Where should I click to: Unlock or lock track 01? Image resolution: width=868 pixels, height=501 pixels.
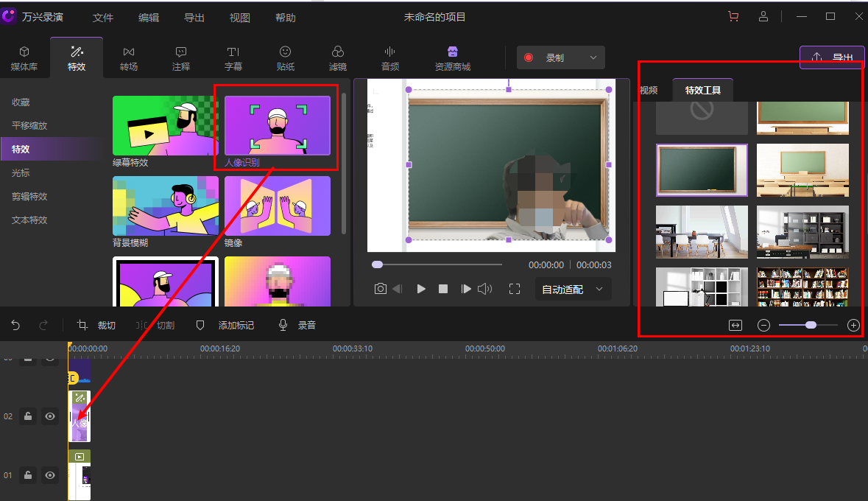(28, 475)
